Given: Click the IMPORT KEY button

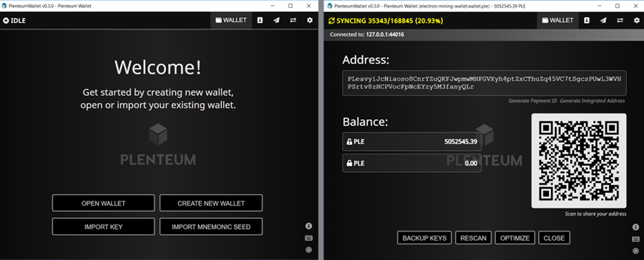Looking at the screenshot, I should 104,226.
